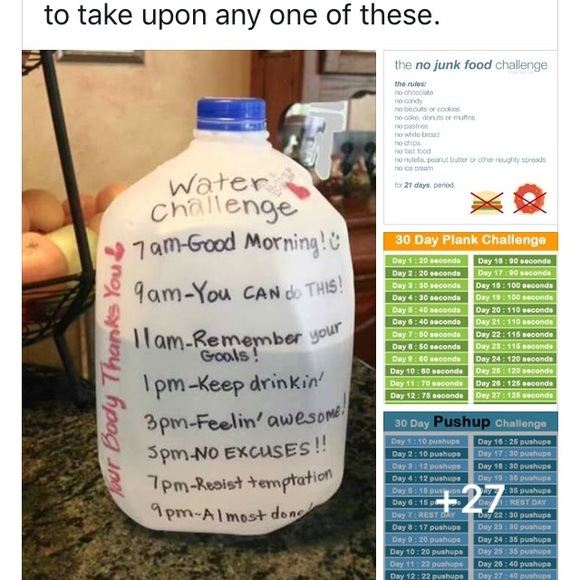This screenshot has height=580, width=580.
Task: Click the post caption text at the top
Action: pyautogui.click(x=242, y=15)
